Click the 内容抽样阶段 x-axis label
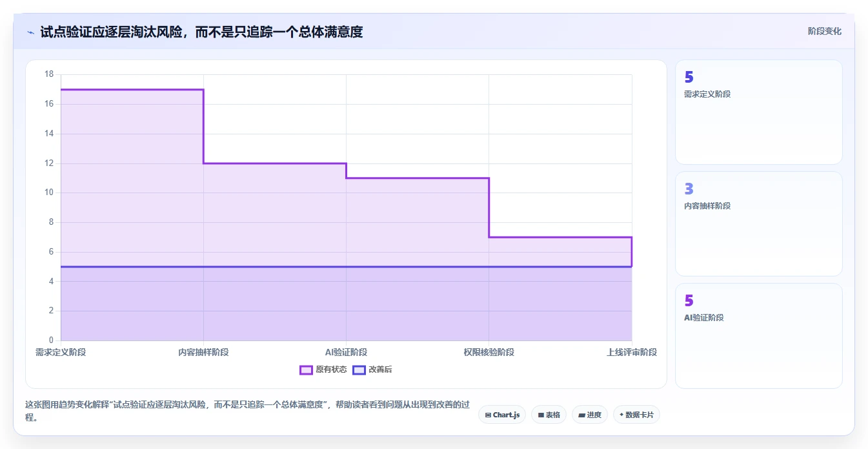This screenshot has width=868, height=449. click(x=203, y=352)
